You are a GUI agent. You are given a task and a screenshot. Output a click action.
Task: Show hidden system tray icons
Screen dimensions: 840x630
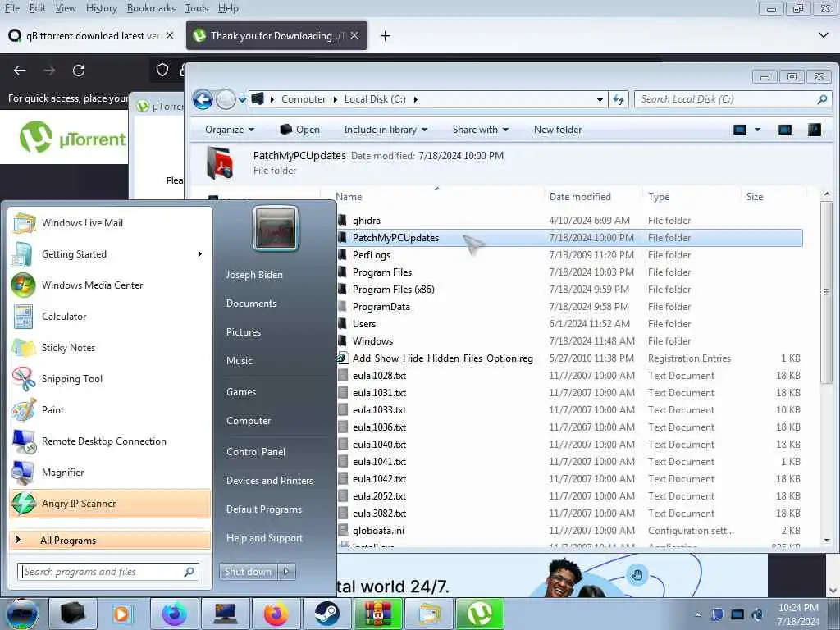[x=697, y=614]
